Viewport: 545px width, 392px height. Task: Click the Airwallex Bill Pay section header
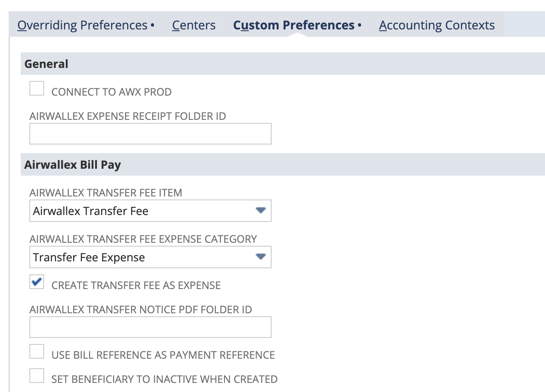tap(73, 165)
